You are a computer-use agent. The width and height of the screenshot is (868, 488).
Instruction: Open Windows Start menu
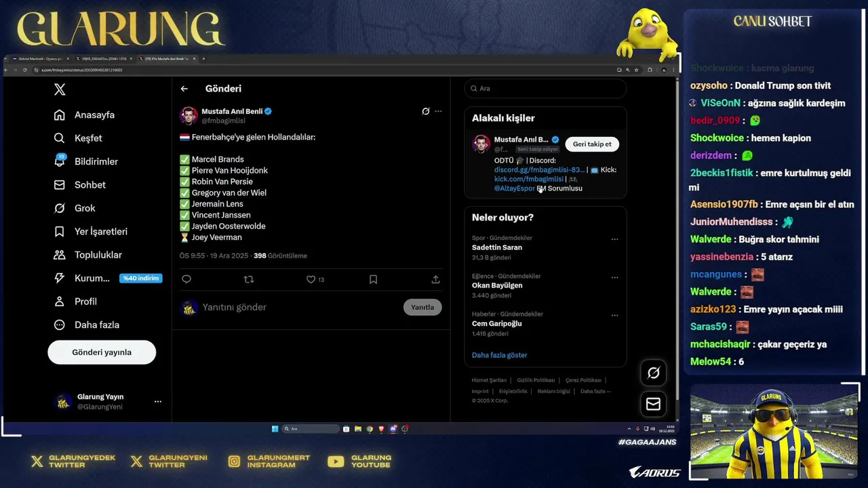275,429
